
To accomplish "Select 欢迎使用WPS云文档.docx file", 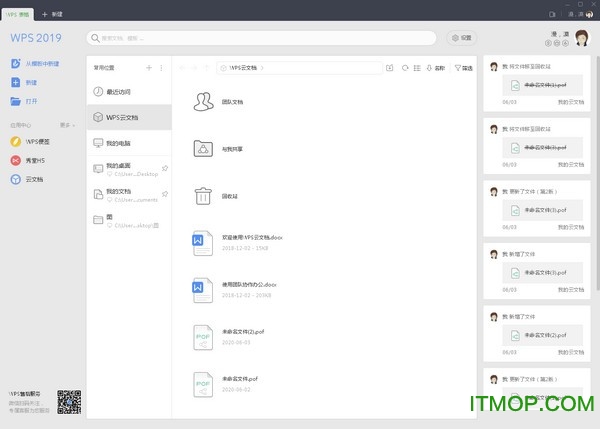I will (x=237, y=243).
